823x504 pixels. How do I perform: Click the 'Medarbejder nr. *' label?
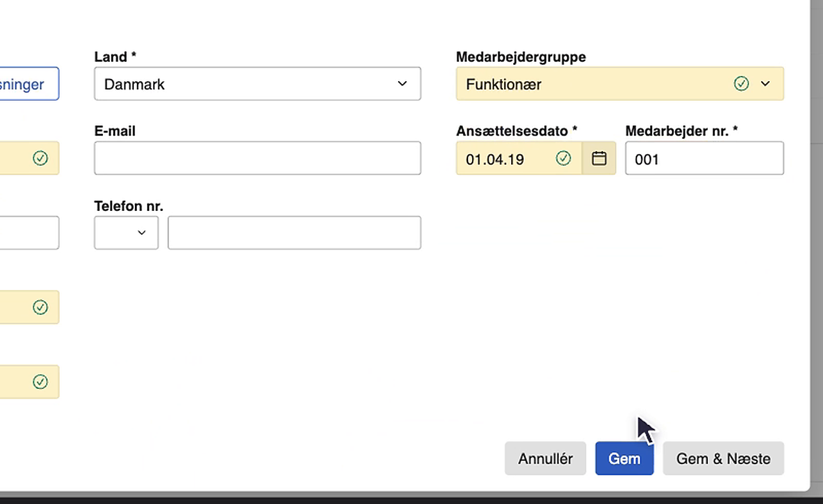coord(681,131)
